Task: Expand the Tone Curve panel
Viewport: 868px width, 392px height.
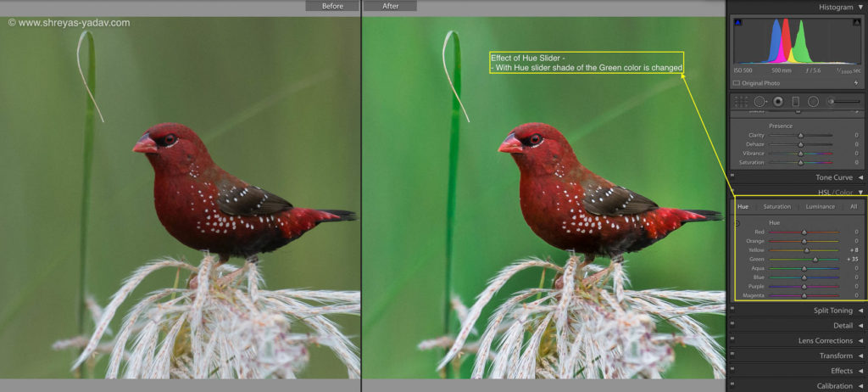Action: 861,177
